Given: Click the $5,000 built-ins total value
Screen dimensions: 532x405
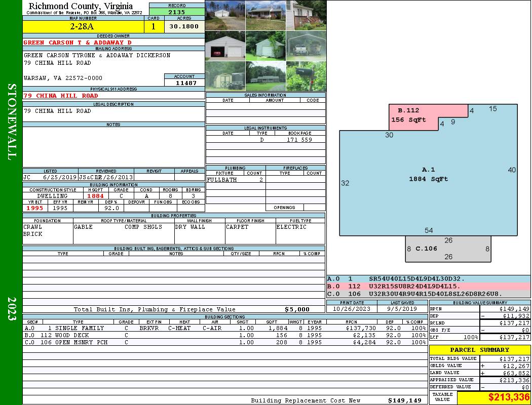Looking at the screenshot, I should [297, 309].
